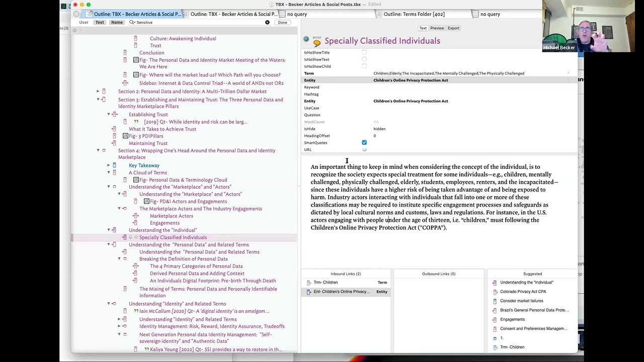Click the magnifier search options icon
644x362 pixels.
coord(132,23)
